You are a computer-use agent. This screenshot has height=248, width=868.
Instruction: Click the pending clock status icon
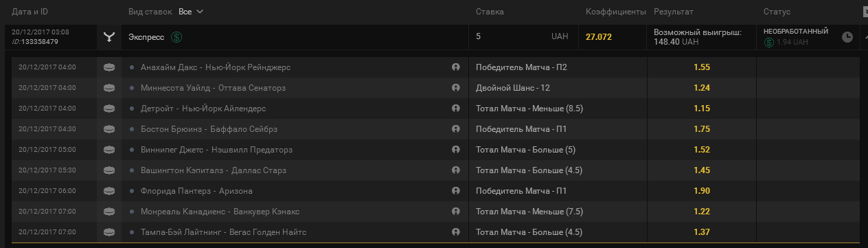tap(847, 36)
